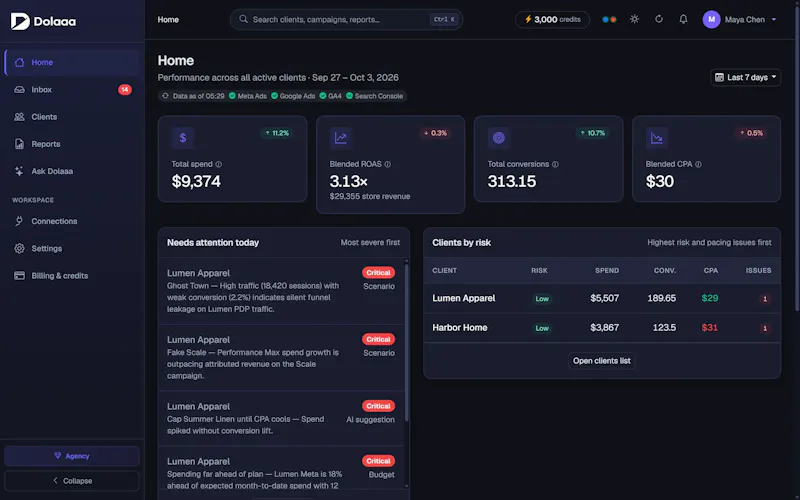This screenshot has height=500, width=800.
Task: Open the 3,000 credits indicator
Action: coord(553,19)
